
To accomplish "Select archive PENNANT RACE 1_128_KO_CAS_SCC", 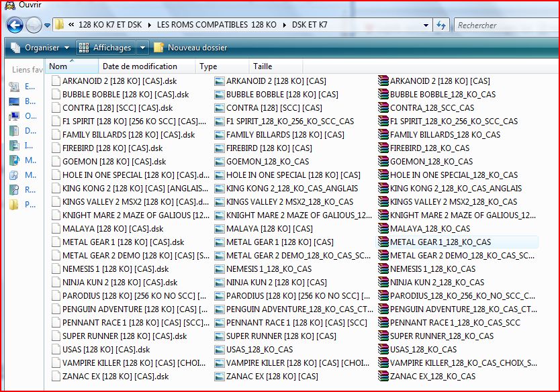I will click(449, 323).
